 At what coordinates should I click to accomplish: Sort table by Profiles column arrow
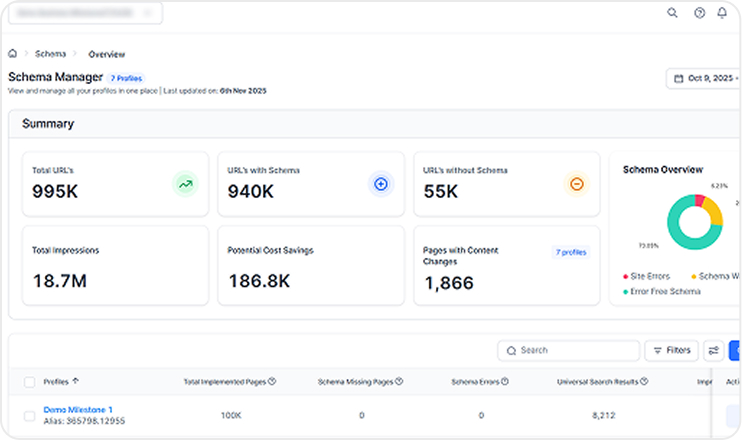pyautogui.click(x=76, y=381)
